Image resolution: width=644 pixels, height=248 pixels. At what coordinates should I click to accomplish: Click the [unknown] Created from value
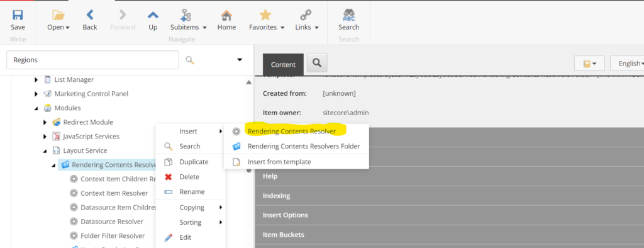(x=339, y=93)
